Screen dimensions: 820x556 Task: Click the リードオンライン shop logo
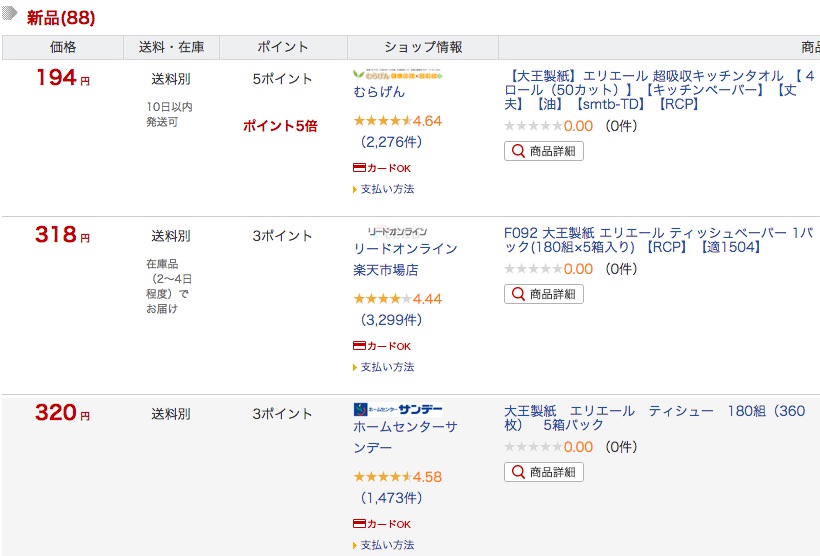click(397, 232)
